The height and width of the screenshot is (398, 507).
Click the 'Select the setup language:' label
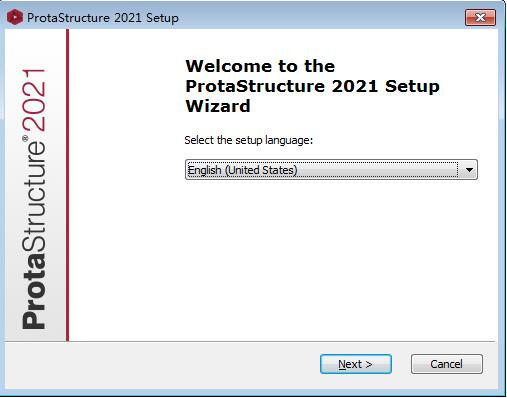click(249, 140)
